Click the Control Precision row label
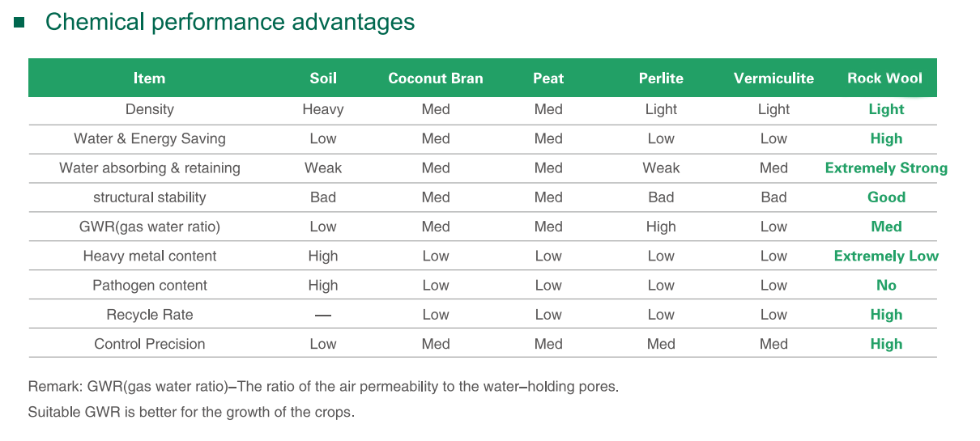 pos(150,344)
